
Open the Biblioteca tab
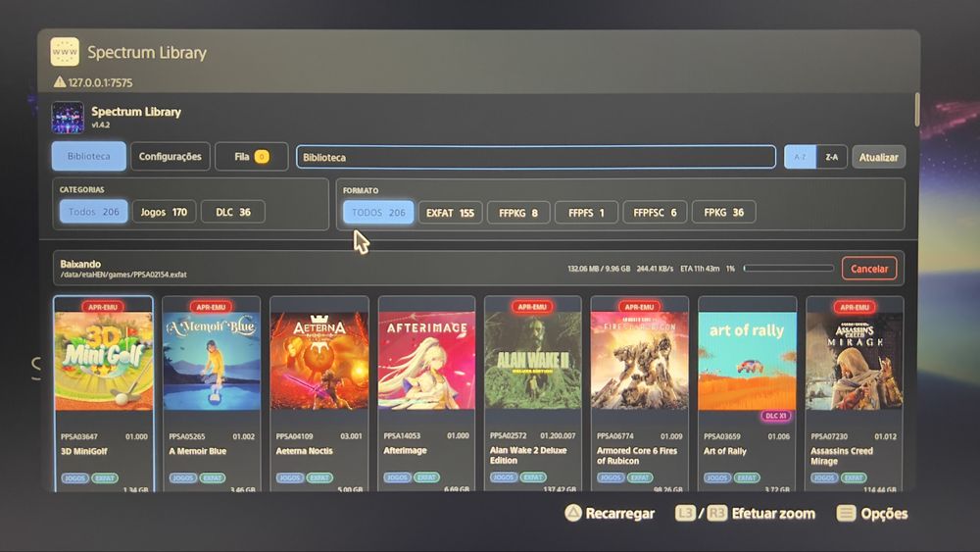[x=89, y=156]
